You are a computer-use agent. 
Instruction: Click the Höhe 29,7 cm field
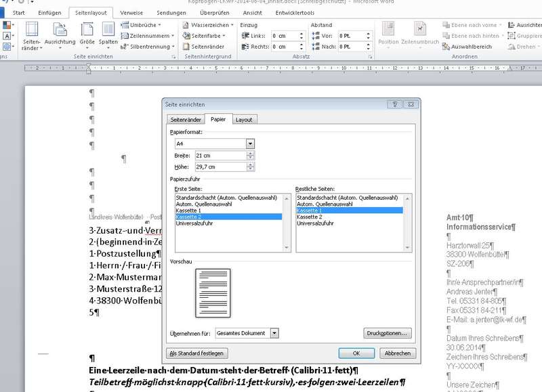pos(220,167)
